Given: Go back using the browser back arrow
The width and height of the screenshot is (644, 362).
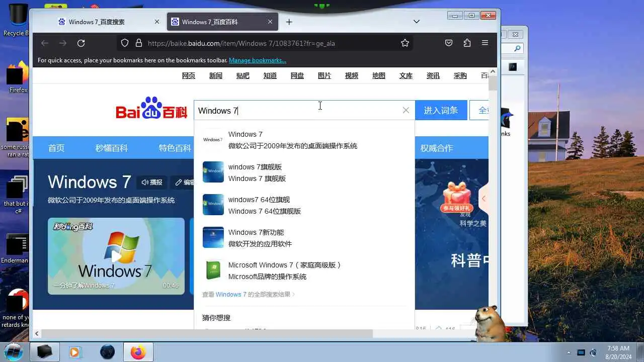Looking at the screenshot, I should coord(45,43).
